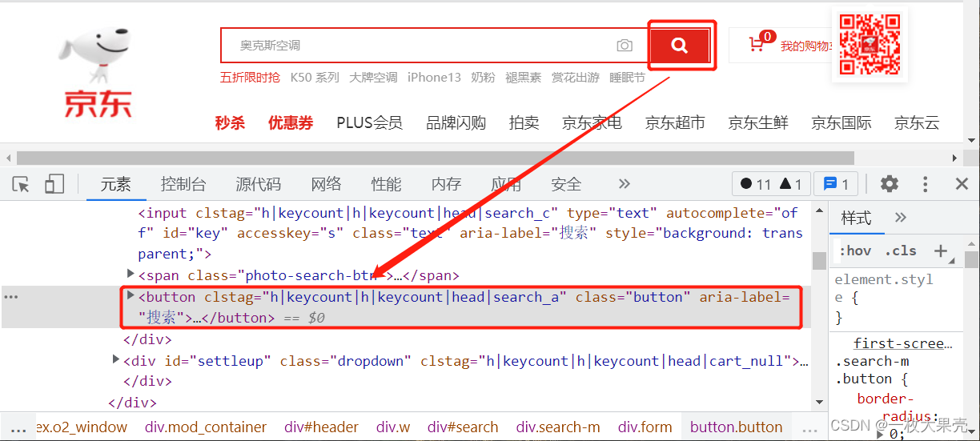Select div.mod_container breadcrumb
980x441 pixels.
pyautogui.click(x=206, y=427)
